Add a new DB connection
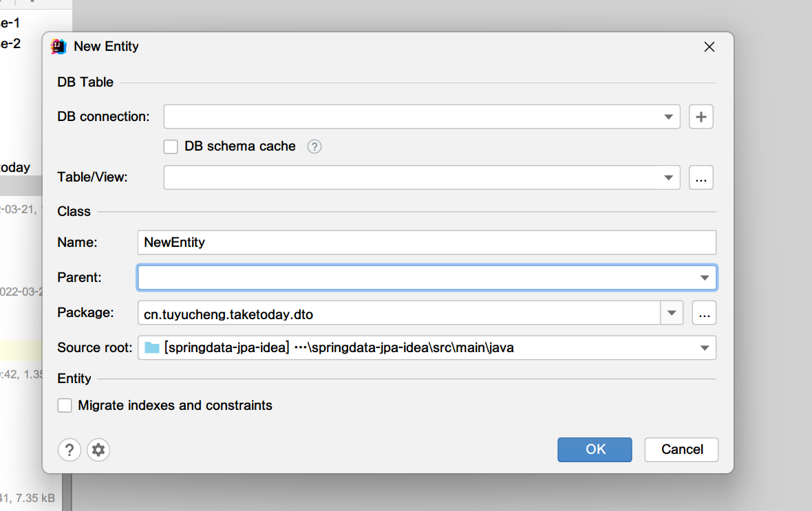The height and width of the screenshot is (511, 812). point(701,116)
